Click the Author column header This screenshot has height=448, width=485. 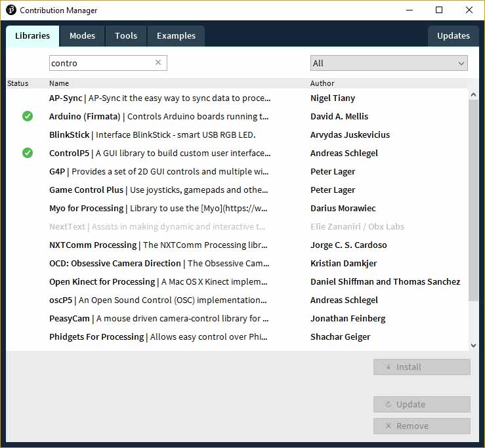coord(322,83)
